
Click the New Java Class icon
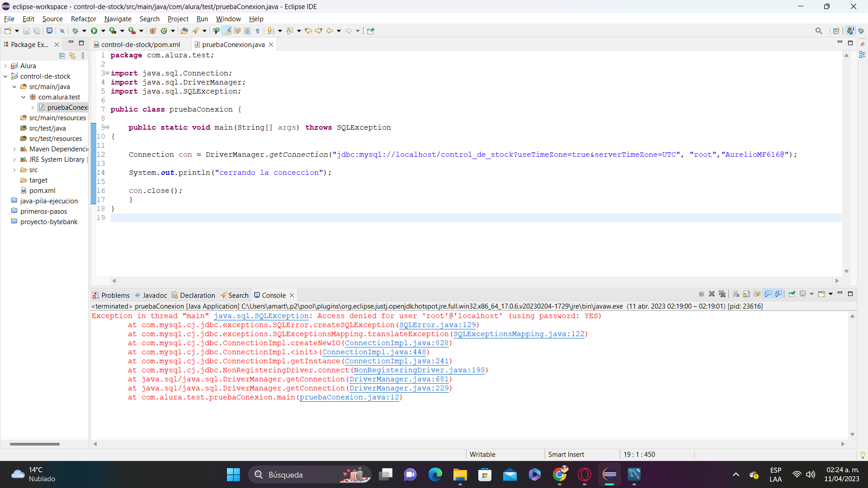pos(164,31)
